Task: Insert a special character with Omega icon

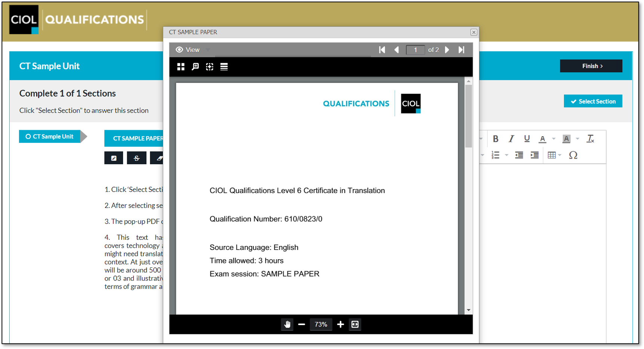Action: pos(573,155)
